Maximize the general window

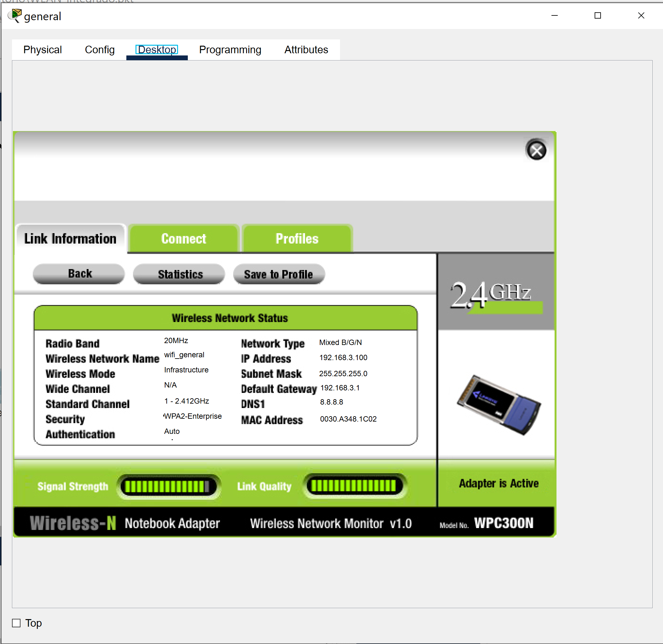[597, 15]
